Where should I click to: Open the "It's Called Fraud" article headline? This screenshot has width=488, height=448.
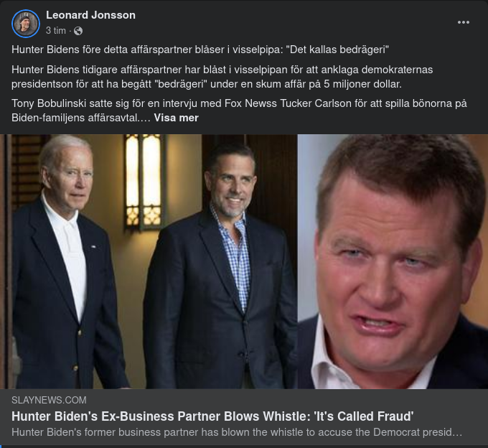click(212, 416)
